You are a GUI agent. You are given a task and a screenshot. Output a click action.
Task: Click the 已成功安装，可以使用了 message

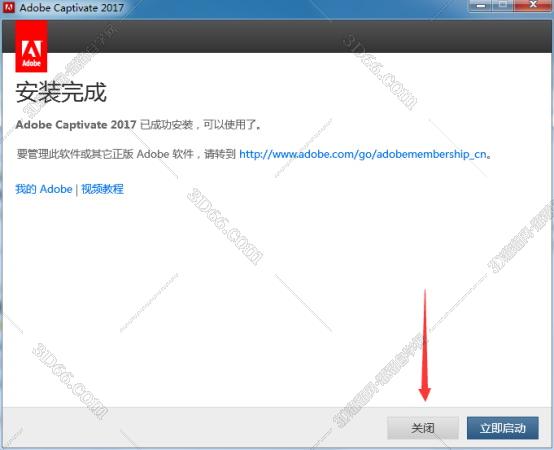[200, 125]
